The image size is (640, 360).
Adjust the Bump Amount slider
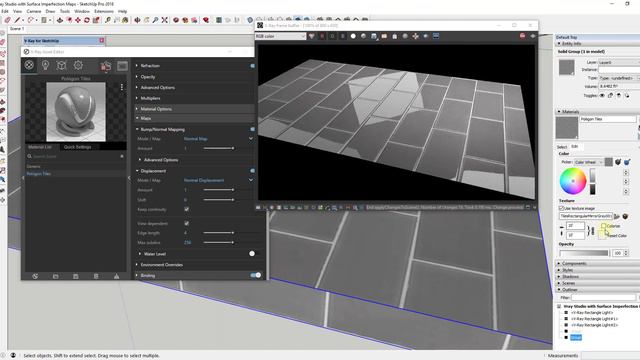point(219,149)
